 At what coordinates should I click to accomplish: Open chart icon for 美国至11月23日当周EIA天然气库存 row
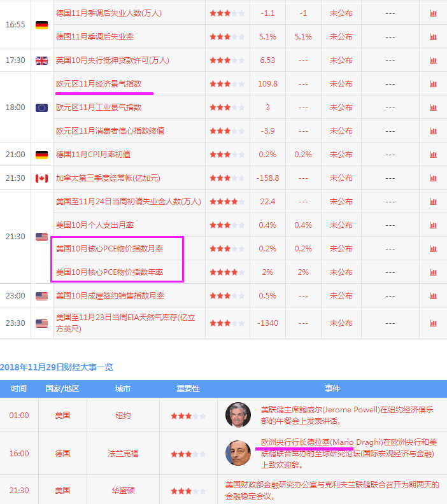(433, 323)
